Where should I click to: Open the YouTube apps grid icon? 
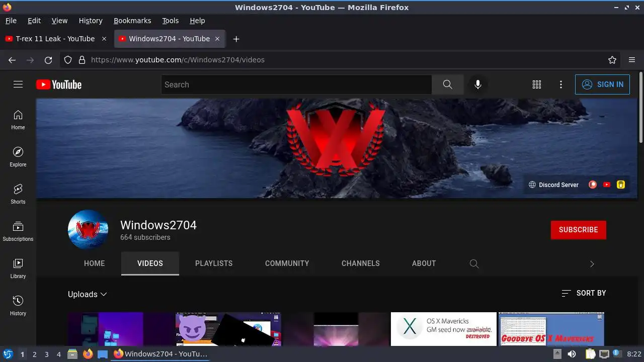point(537,84)
